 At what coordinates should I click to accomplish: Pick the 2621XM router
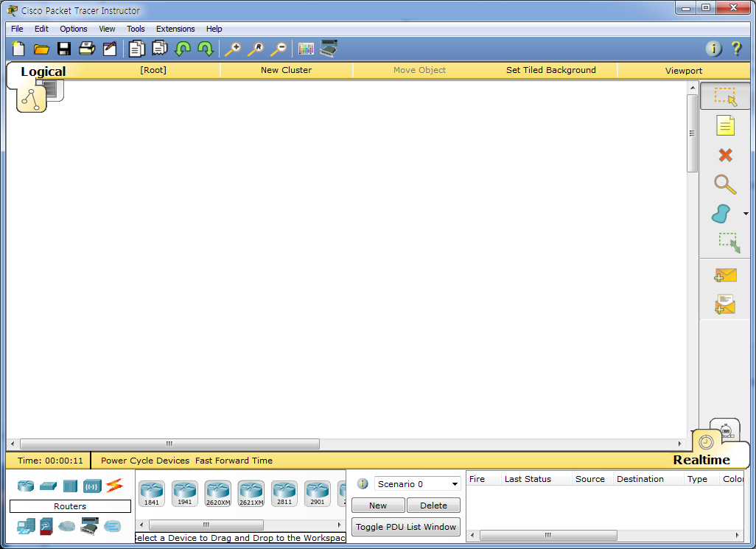tap(251, 494)
